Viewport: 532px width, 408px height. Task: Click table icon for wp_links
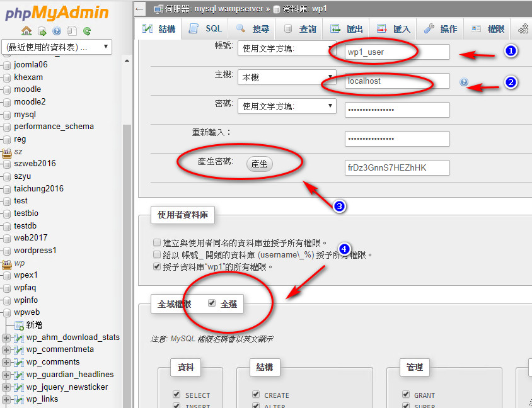[19, 400]
